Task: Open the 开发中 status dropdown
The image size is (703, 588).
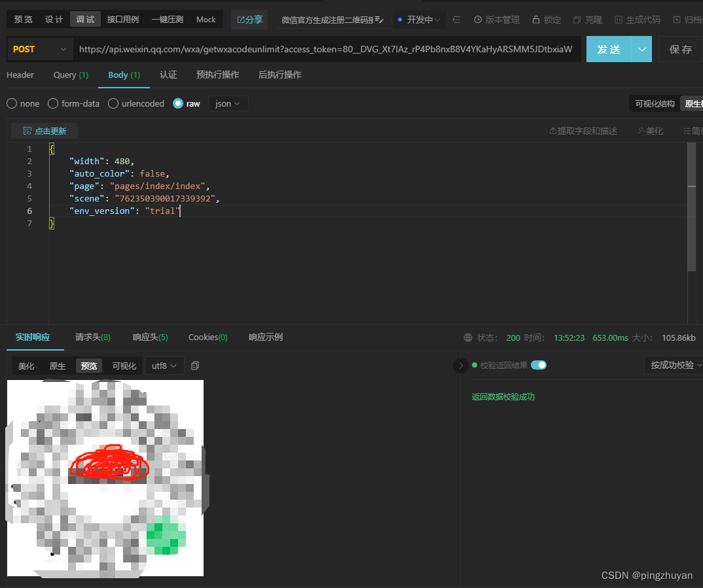Action: tap(419, 20)
